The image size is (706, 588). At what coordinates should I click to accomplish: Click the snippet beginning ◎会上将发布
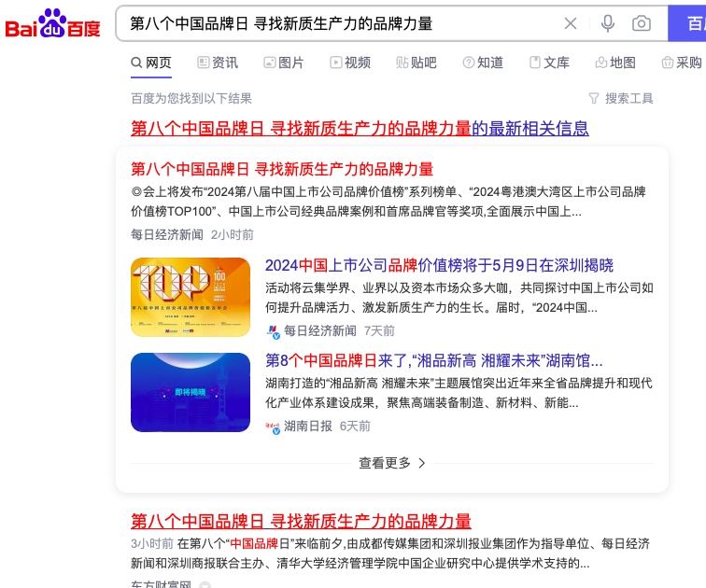(388, 202)
